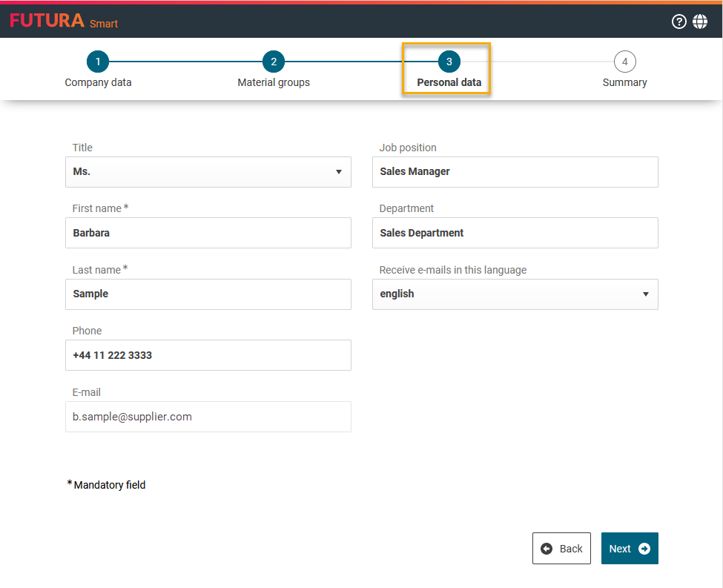Screen dimensions: 723x588
Task: Go to the Summary step label
Action: tap(624, 82)
